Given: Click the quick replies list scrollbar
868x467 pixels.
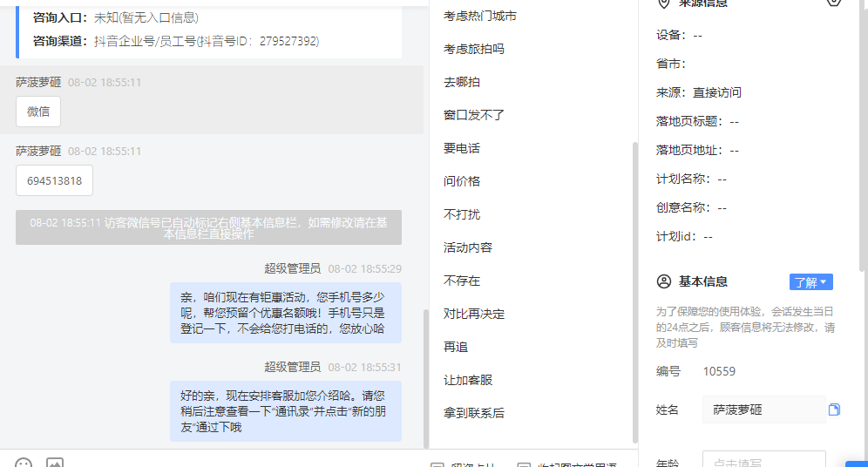Looking at the screenshot, I should (x=635, y=292).
